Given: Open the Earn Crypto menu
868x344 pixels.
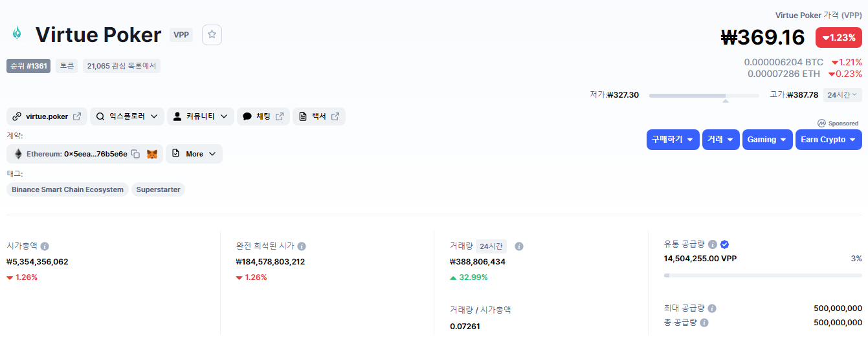Looking at the screenshot, I should click(x=829, y=140).
